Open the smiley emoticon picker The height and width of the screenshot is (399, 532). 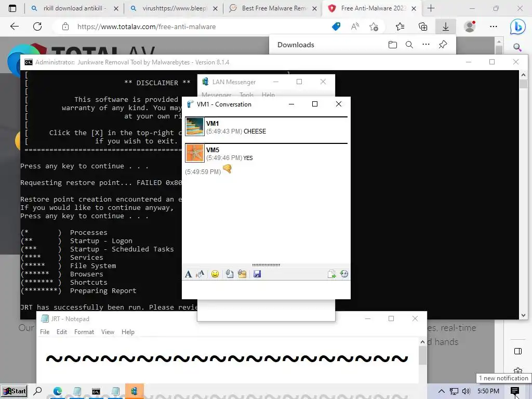click(x=215, y=274)
